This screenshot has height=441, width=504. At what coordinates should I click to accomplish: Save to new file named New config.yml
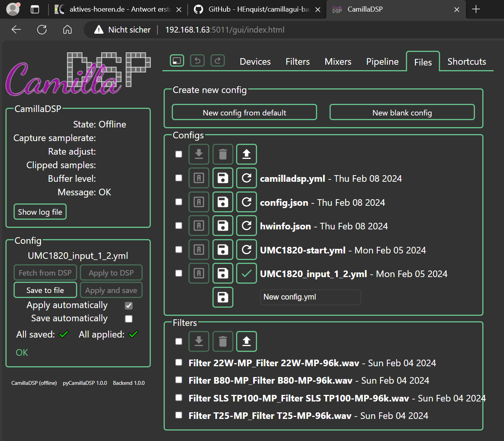[223, 297]
